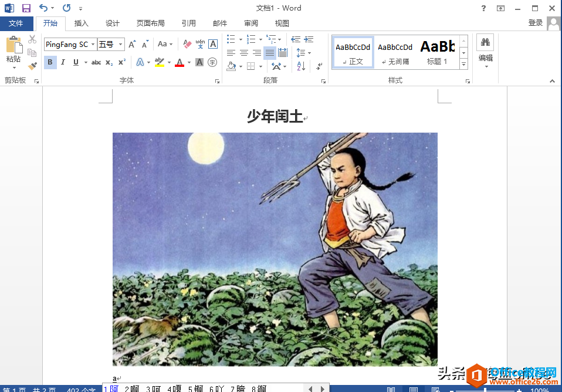Viewport: 562px width, 392px height.
Task: Toggle justify alignment button
Action: click(270, 53)
